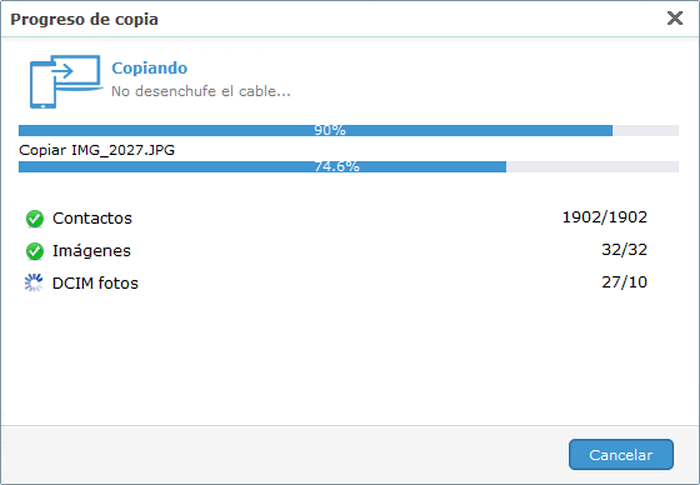The image size is (700, 485).
Task: Click the 1902/1902 contacts count
Action: click(x=604, y=218)
